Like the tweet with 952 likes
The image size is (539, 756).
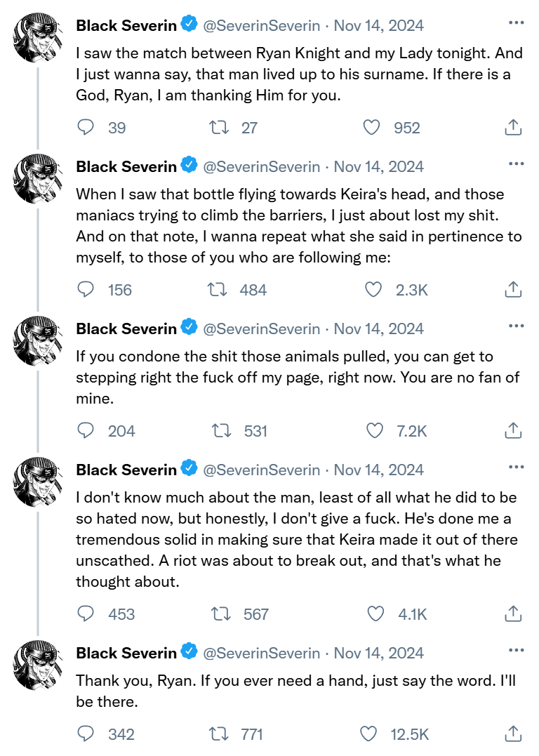pyautogui.click(x=372, y=127)
